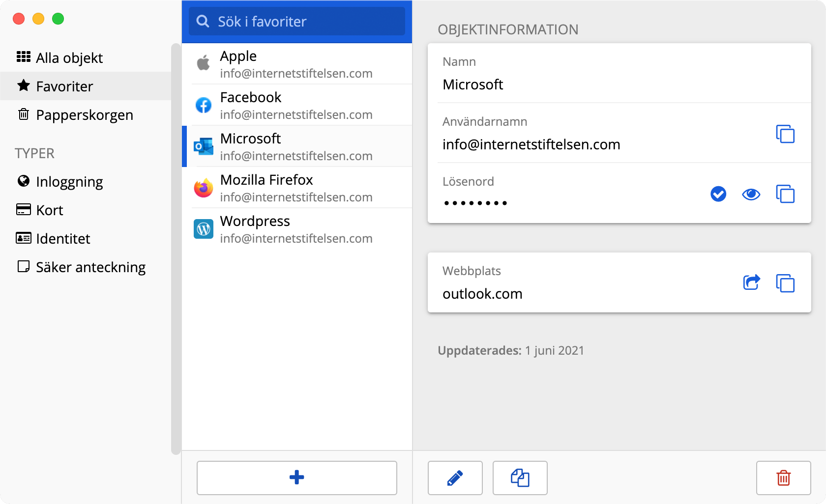Image resolution: width=826 pixels, height=504 pixels.
Task: Select the Facebook entry in the list
Action: click(x=297, y=105)
